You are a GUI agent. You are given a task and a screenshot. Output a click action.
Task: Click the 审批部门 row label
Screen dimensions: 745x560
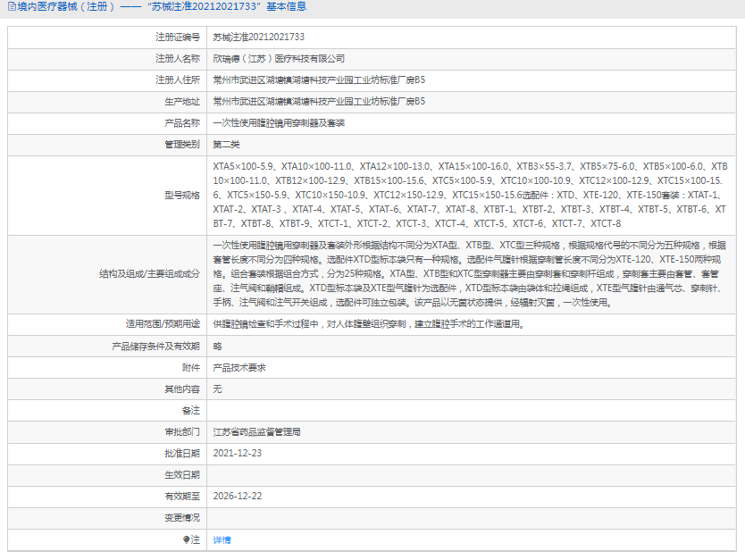182,431
